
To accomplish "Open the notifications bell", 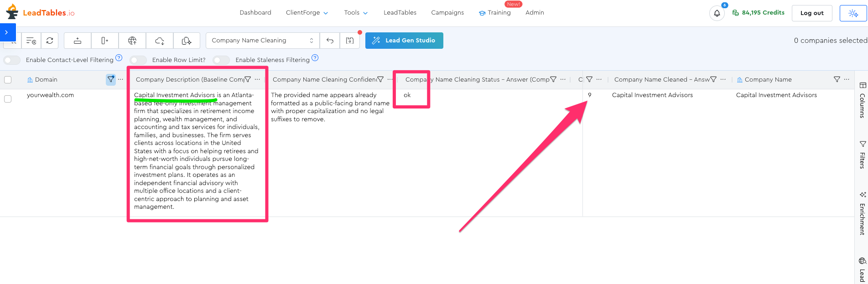I will (x=717, y=13).
